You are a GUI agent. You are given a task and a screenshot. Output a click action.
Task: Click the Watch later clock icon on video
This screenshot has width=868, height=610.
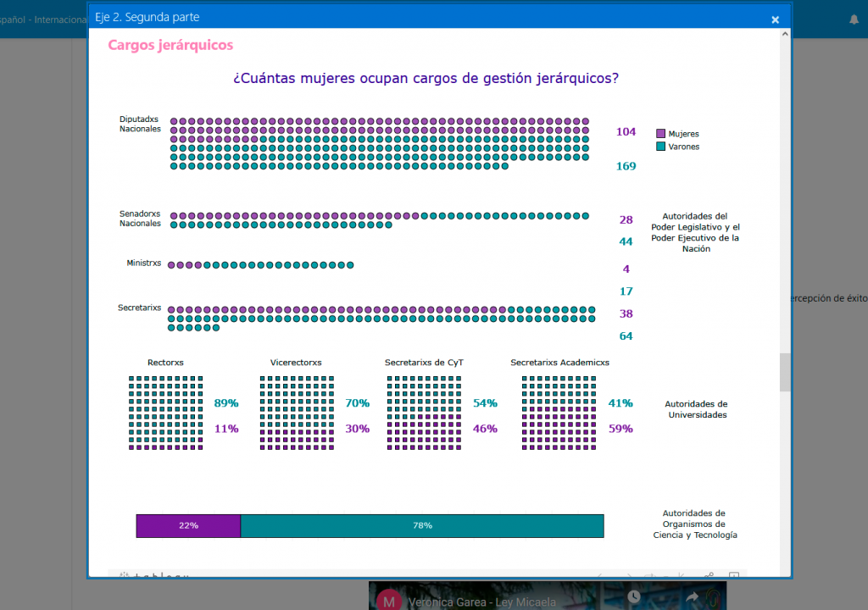[633, 598]
